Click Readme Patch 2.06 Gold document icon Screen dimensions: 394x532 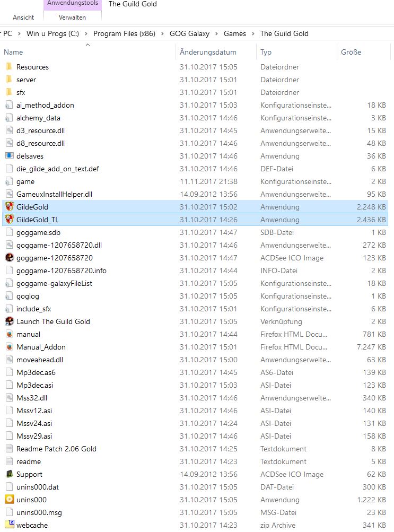click(9, 449)
